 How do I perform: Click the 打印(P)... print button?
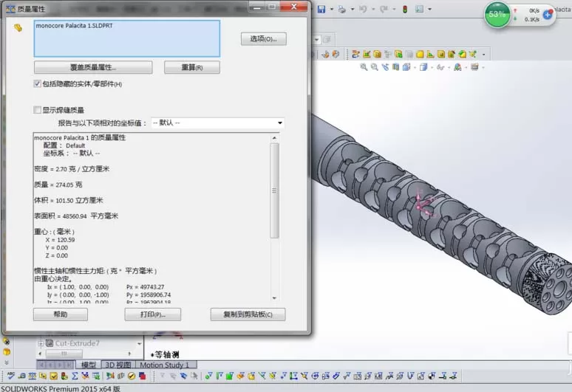(x=153, y=314)
